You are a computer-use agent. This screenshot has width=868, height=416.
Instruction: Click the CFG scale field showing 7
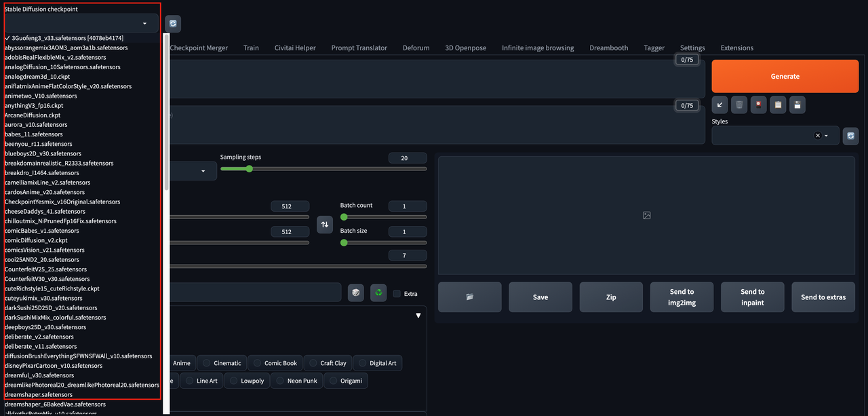408,256
